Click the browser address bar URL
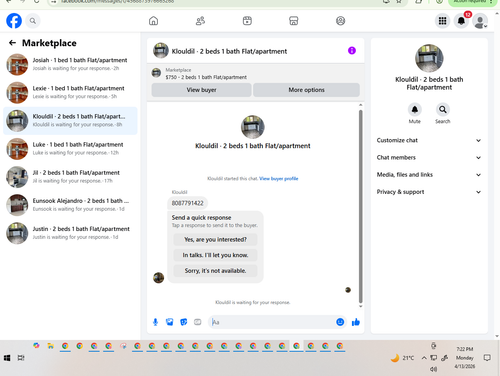 117,2
